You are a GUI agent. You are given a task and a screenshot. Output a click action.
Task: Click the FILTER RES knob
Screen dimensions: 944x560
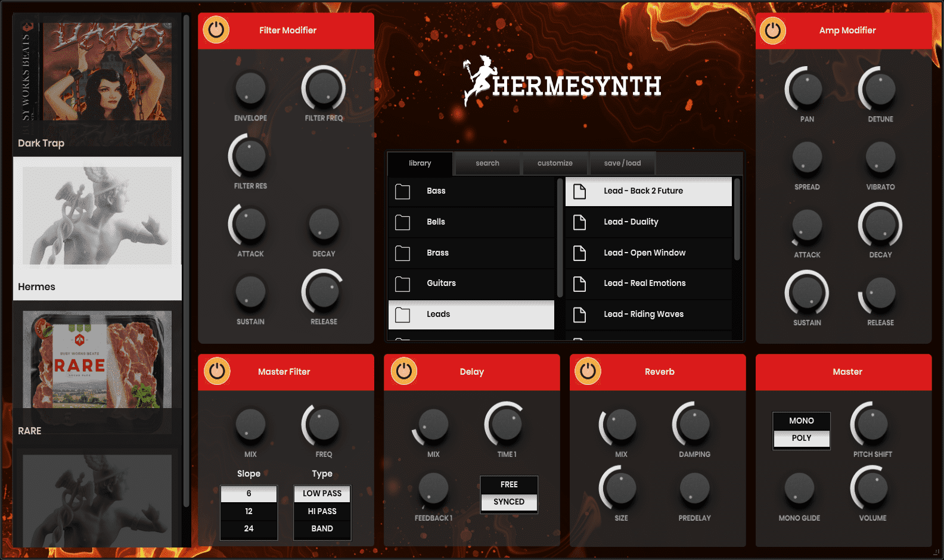(250, 156)
